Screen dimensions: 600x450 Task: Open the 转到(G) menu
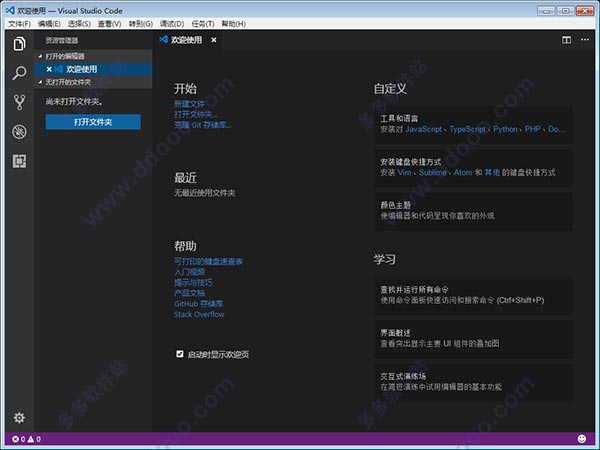click(x=141, y=24)
